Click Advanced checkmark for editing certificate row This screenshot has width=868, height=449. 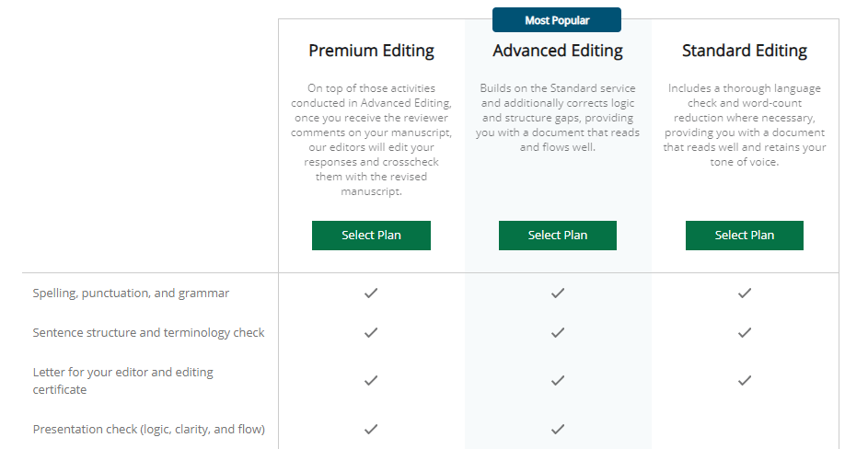point(558,380)
